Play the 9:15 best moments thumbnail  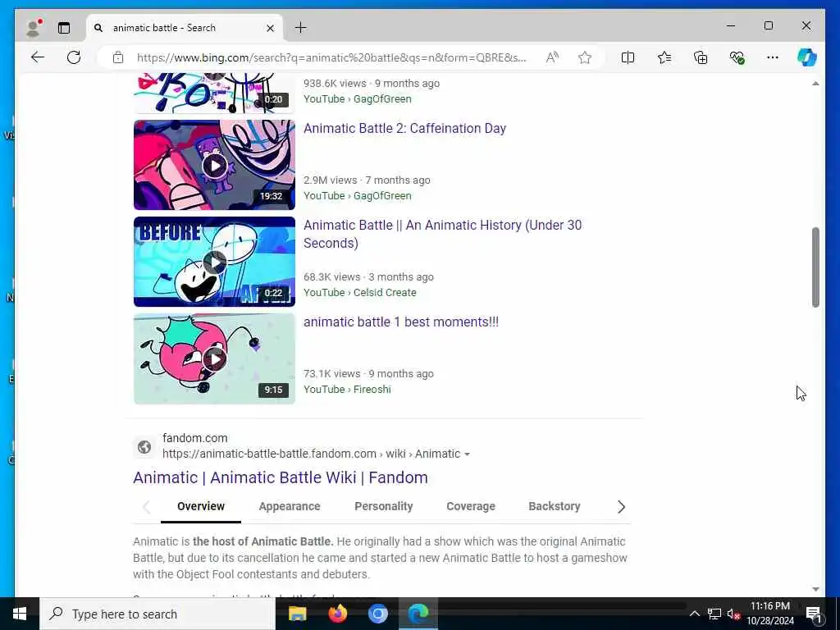214,359
